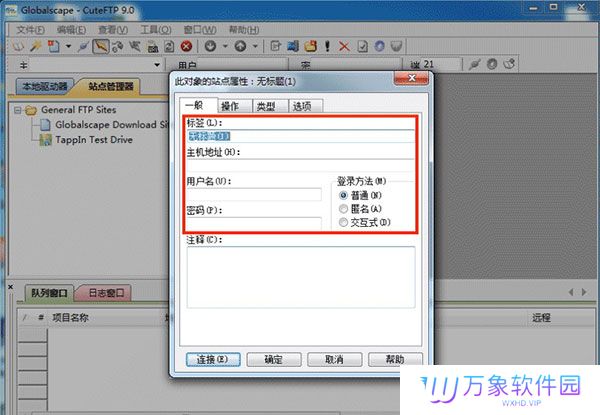Toggle the highlighted lightning connect icon
The height and width of the screenshot is (415, 600).
pos(101,47)
